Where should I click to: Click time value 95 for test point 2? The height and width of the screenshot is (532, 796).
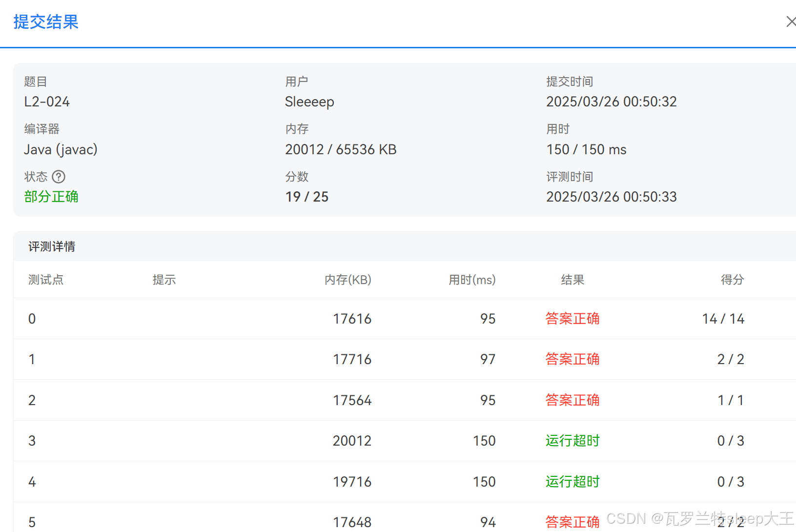488,400
